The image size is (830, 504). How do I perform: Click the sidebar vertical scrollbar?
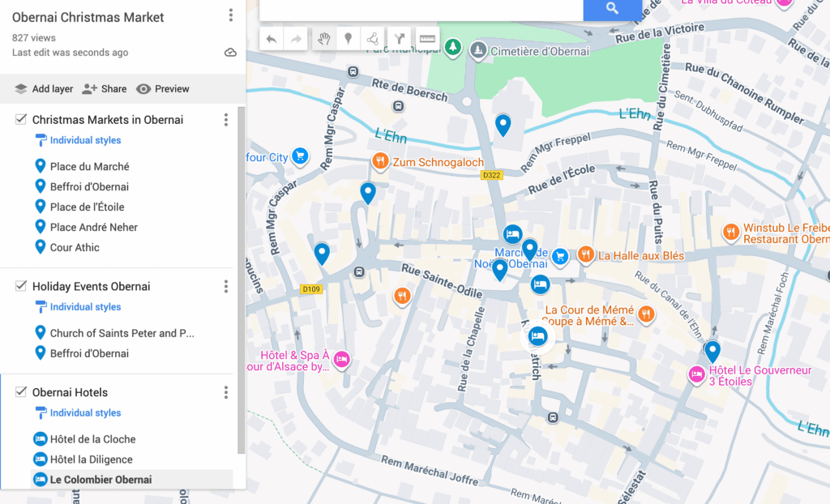pyautogui.click(x=242, y=280)
